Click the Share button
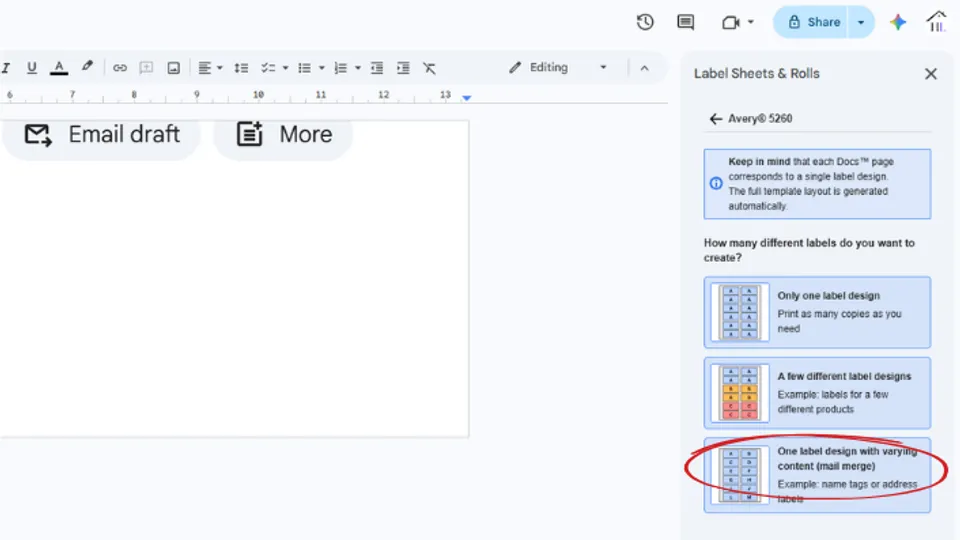 pyautogui.click(x=813, y=23)
